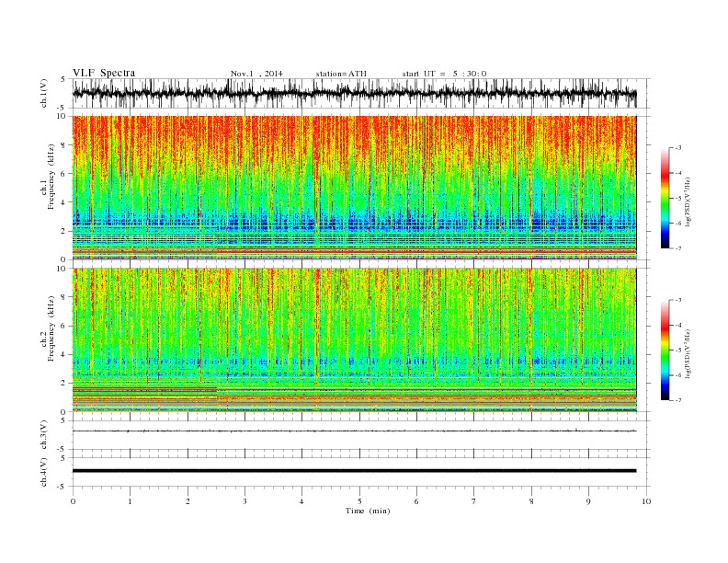
Task: Click the "-3" tick on ch.1 colorbar
Action: 677,148
